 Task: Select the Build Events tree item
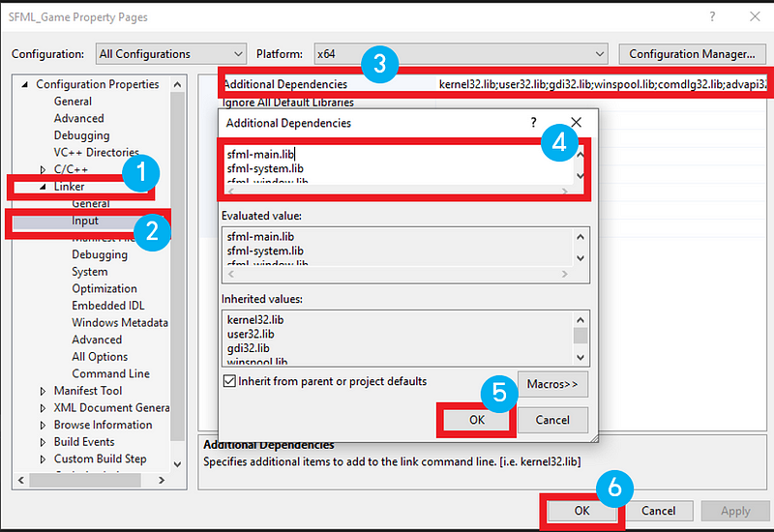(x=84, y=442)
